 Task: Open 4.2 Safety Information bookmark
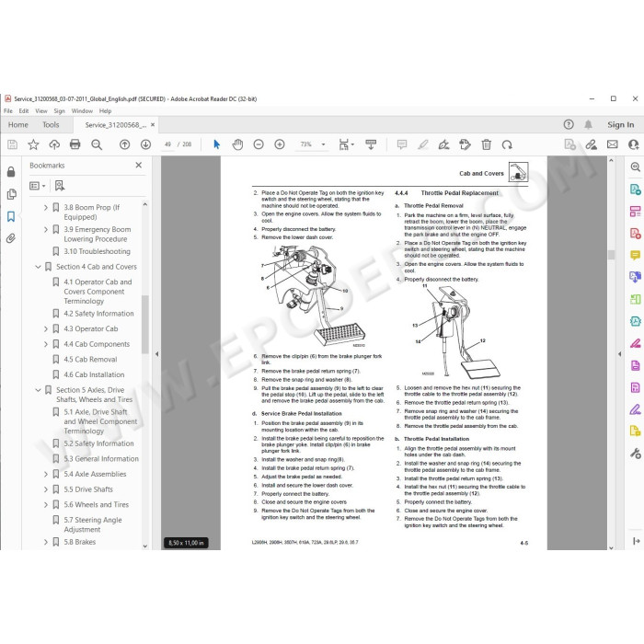[98, 314]
